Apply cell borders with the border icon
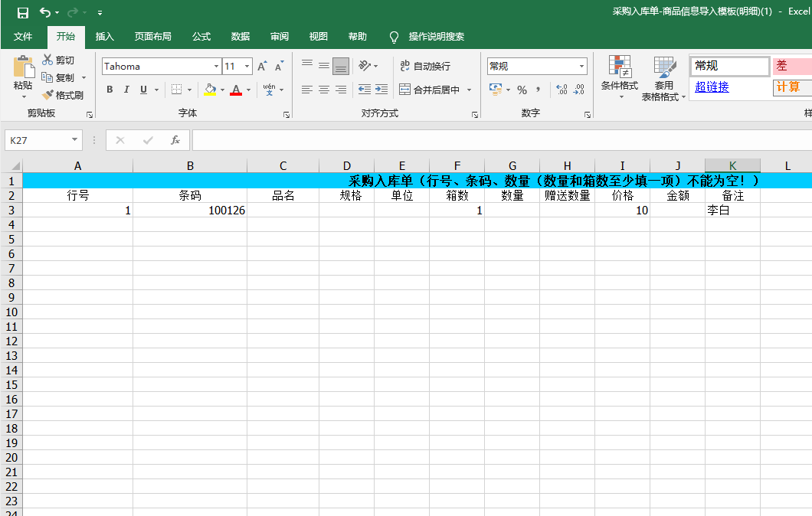Image resolution: width=812 pixels, height=516 pixels. click(177, 90)
